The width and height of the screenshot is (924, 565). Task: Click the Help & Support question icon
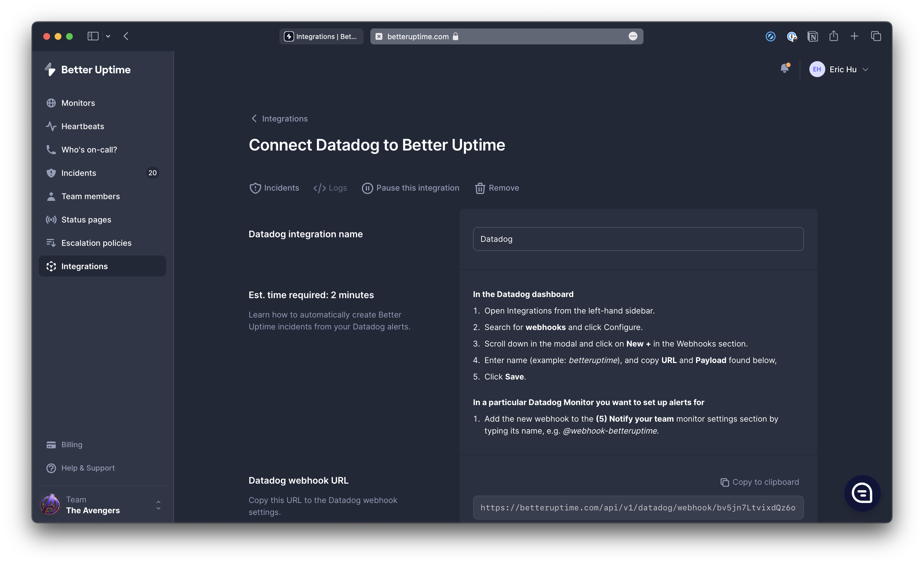point(51,468)
